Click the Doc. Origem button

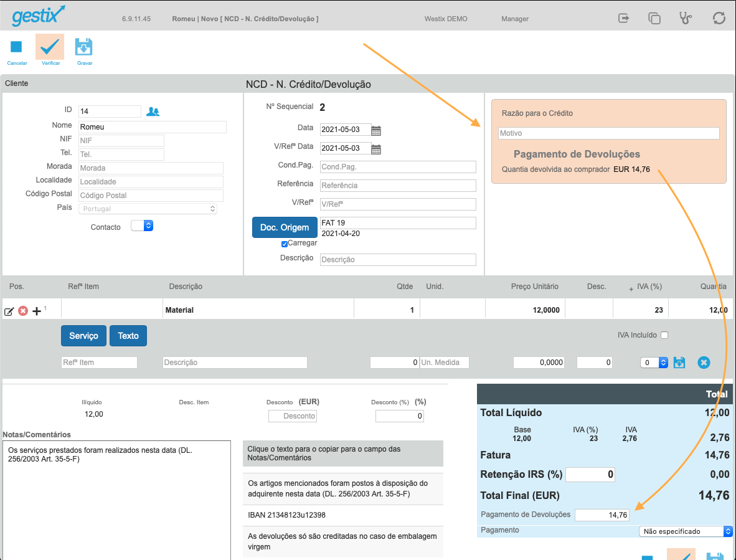(x=285, y=227)
